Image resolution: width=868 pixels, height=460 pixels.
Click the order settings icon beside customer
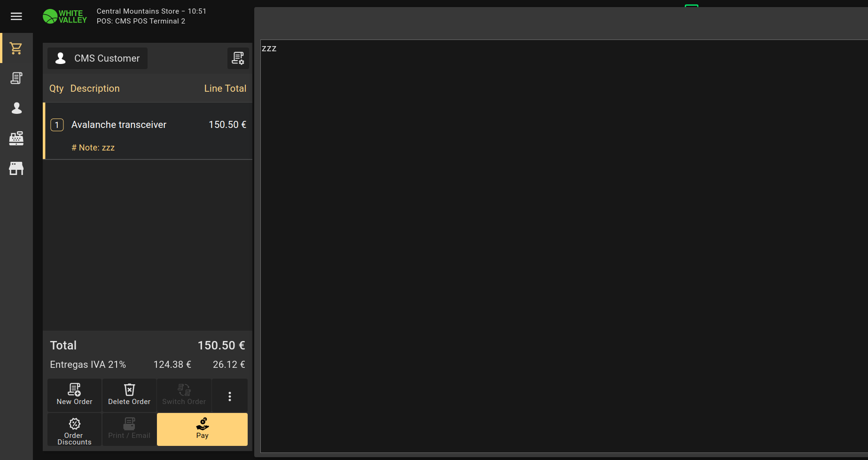238,58
